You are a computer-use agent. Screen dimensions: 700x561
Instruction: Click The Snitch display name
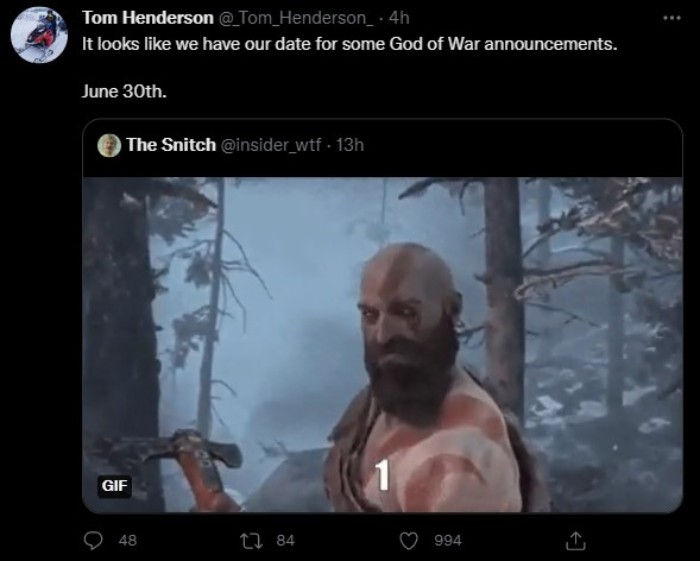tap(171, 145)
